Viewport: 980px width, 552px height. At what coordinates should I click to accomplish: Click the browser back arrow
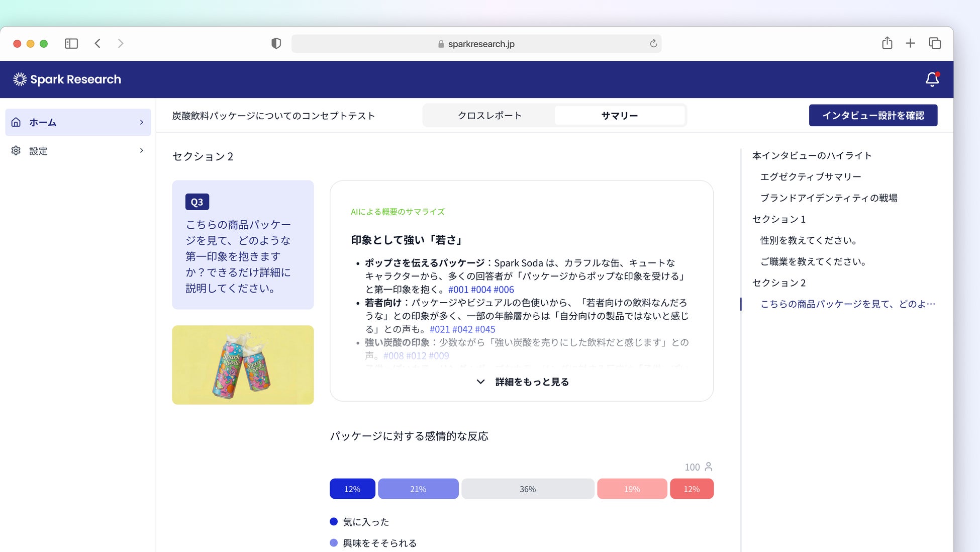(97, 44)
